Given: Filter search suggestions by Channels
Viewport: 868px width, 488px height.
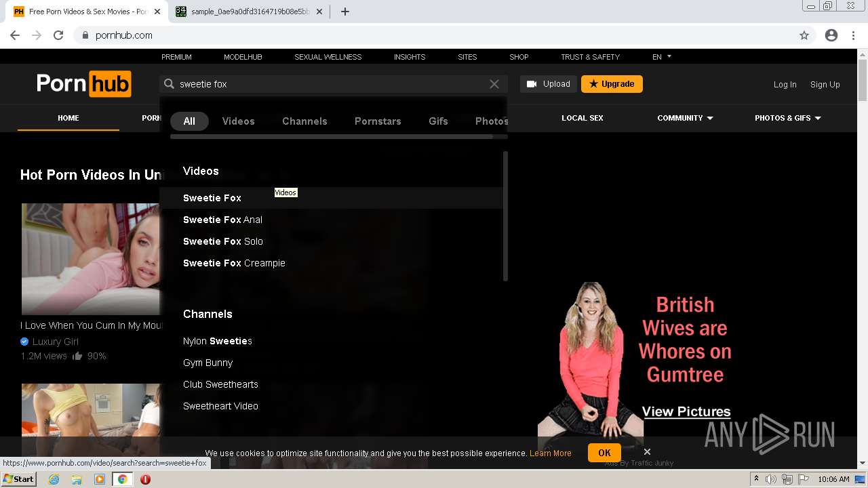Looking at the screenshot, I should 304,121.
